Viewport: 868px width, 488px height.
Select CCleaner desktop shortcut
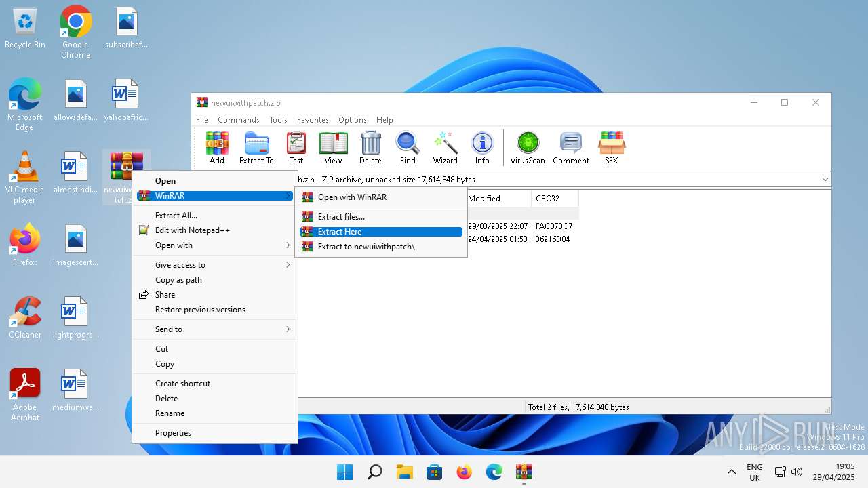[25, 318]
